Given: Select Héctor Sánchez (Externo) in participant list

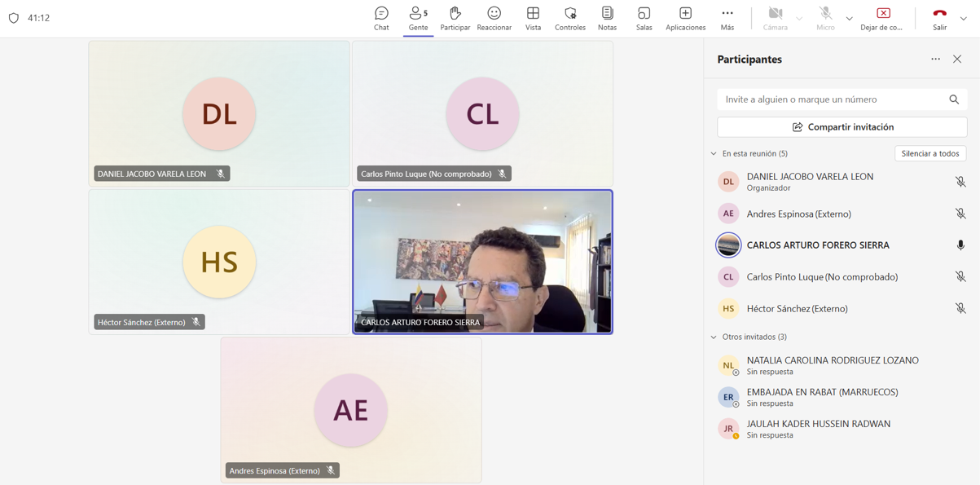Looking at the screenshot, I should (x=842, y=309).
